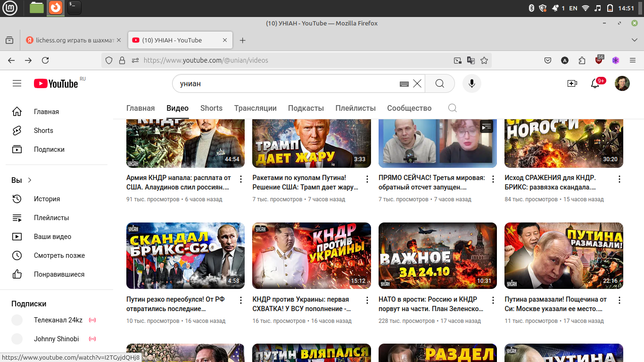Open the Сообщество channel tab
The width and height of the screenshot is (644, 362).
[x=409, y=108]
